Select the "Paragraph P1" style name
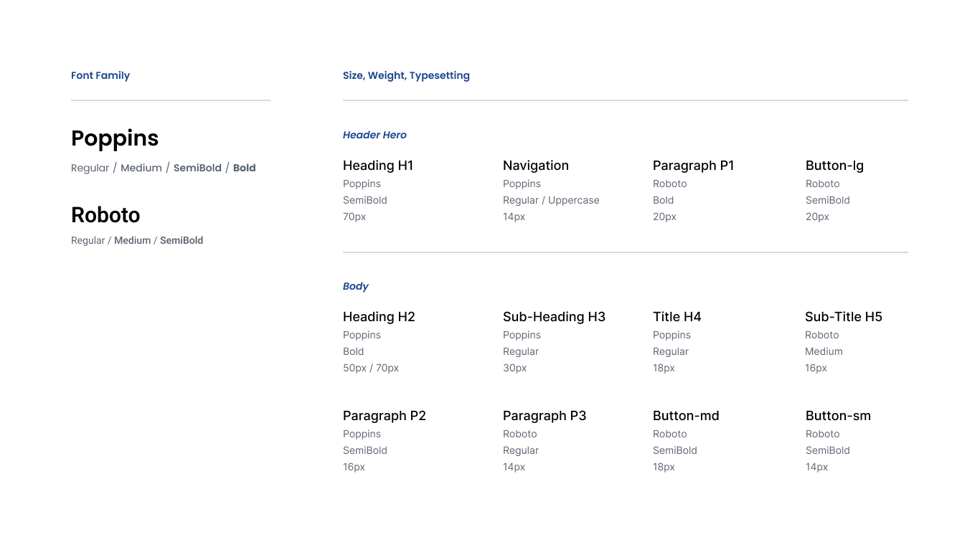The width and height of the screenshot is (980, 537). (x=694, y=166)
